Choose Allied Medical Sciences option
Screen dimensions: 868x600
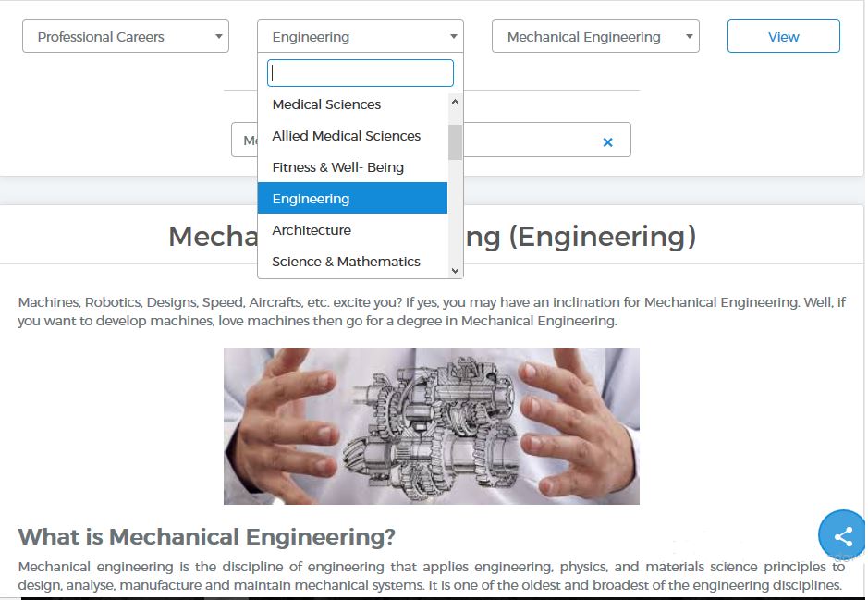coord(346,136)
